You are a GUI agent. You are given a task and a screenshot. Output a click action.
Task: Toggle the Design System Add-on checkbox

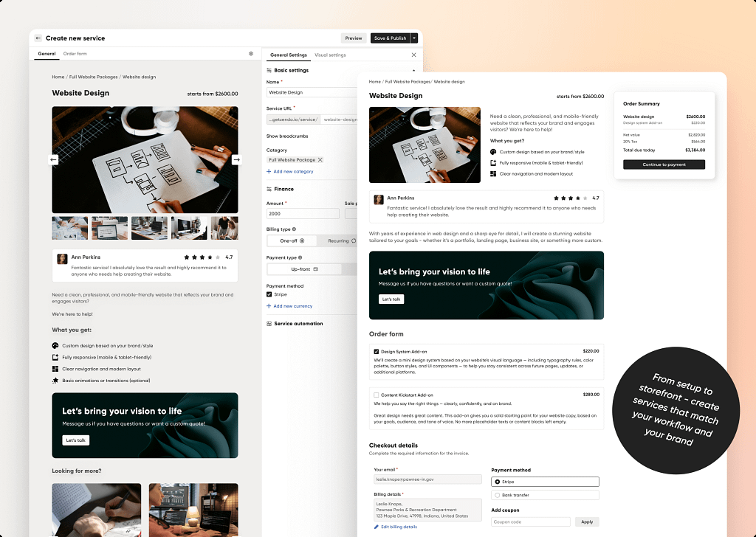pyautogui.click(x=376, y=352)
